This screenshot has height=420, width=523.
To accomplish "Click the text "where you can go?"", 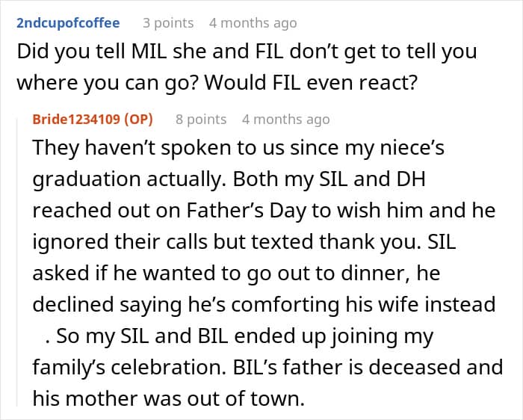I will click(109, 84).
